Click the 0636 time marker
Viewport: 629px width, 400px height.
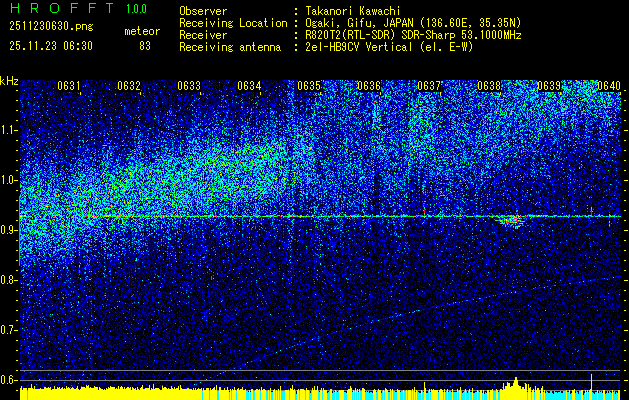[369, 86]
